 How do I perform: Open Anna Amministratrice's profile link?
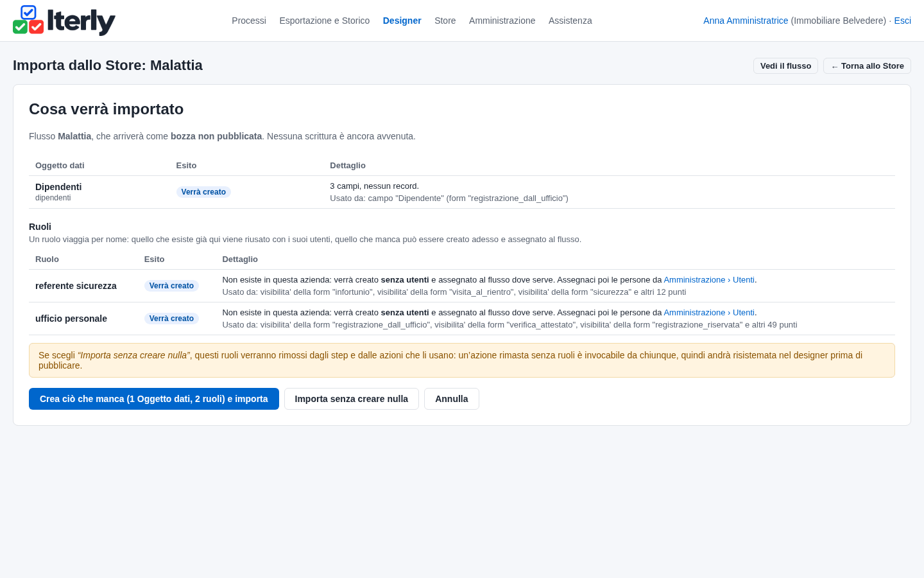click(x=746, y=21)
